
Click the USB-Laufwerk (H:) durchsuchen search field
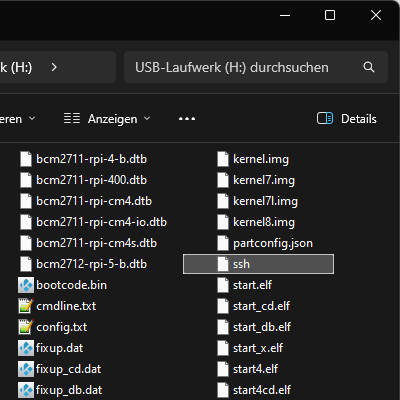[x=256, y=67]
